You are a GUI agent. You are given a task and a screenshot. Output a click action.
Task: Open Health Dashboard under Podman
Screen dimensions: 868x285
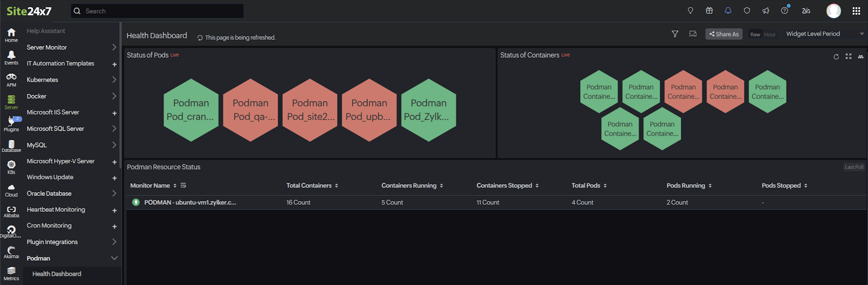[x=57, y=274]
